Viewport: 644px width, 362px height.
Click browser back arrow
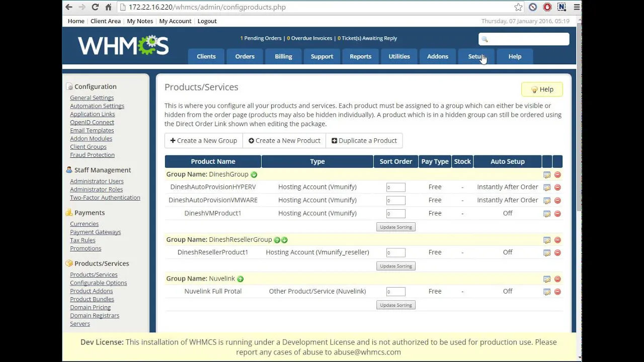point(69,7)
